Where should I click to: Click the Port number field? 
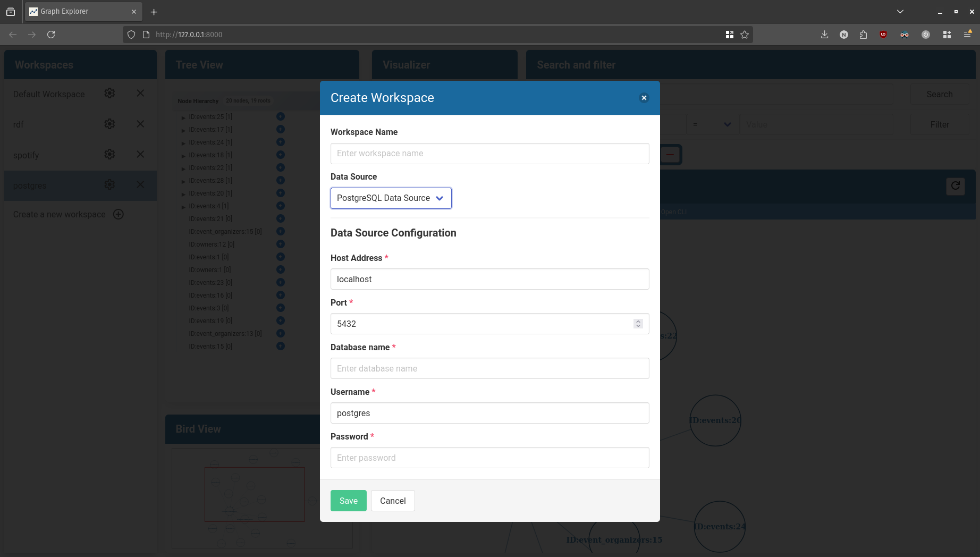(489, 324)
